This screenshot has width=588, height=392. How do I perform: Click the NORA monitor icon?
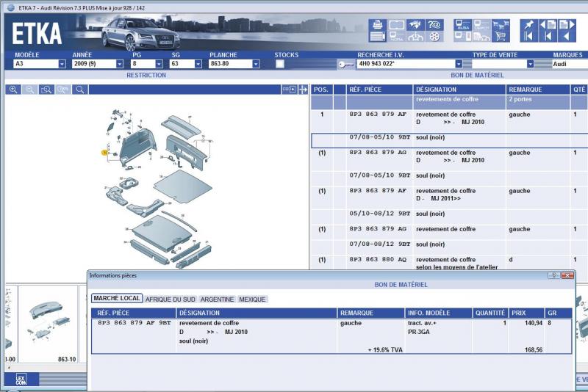396,36
